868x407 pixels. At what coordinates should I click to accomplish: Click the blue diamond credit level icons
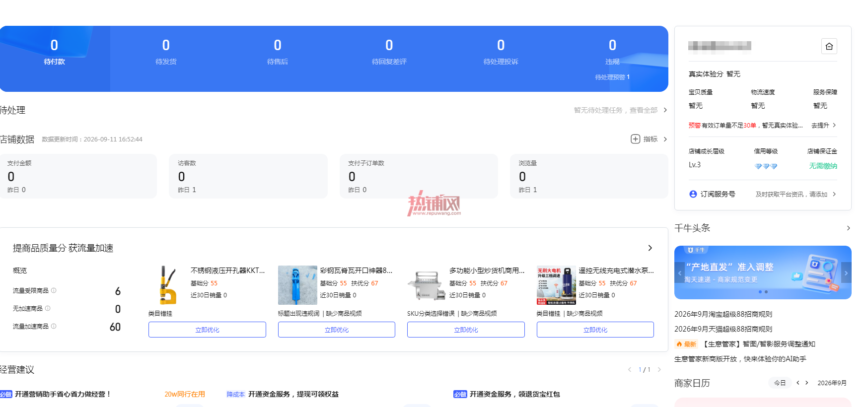coord(766,166)
